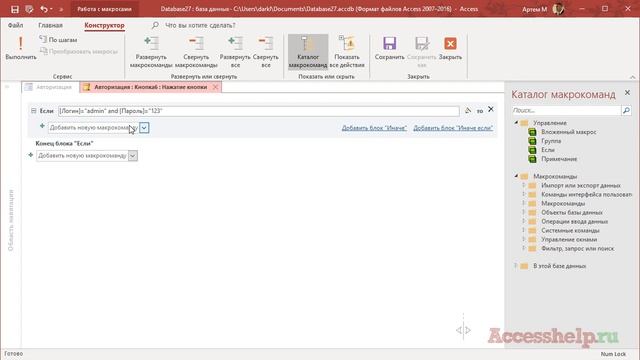Click green plus next to outer add action

click(31, 155)
